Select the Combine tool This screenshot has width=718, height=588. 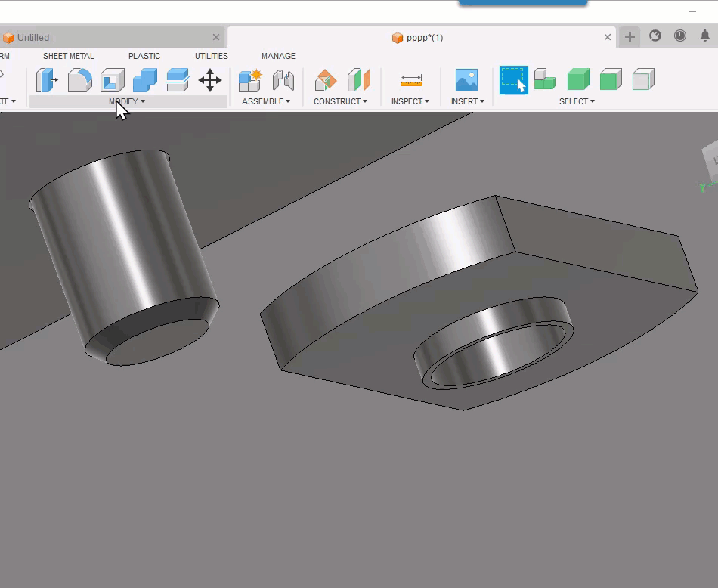tap(146, 80)
